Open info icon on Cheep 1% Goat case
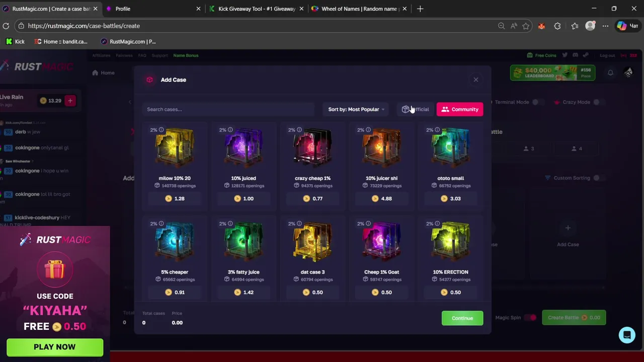 (x=368, y=223)
